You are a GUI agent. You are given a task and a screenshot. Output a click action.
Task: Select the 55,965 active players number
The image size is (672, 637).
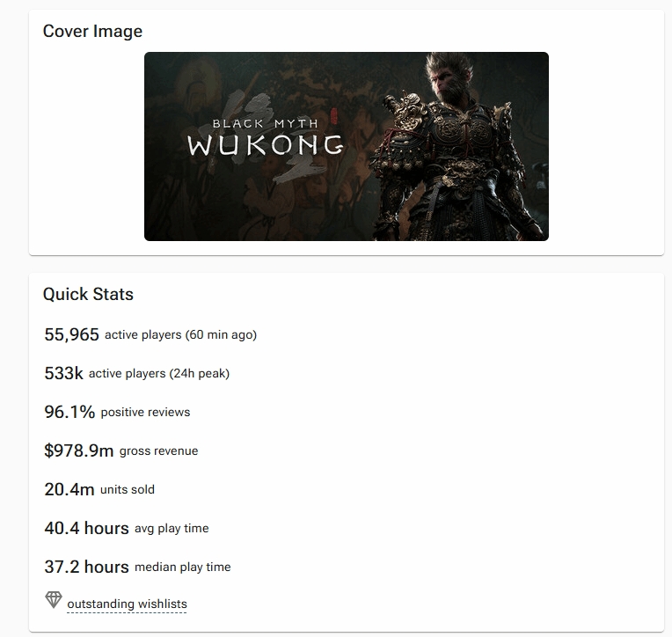tap(71, 334)
